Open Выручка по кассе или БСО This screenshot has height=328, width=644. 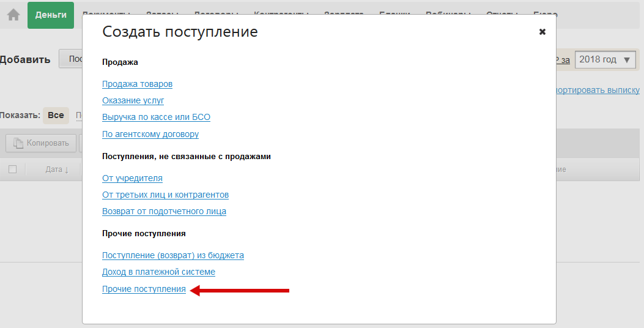click(x=156, y=117)
